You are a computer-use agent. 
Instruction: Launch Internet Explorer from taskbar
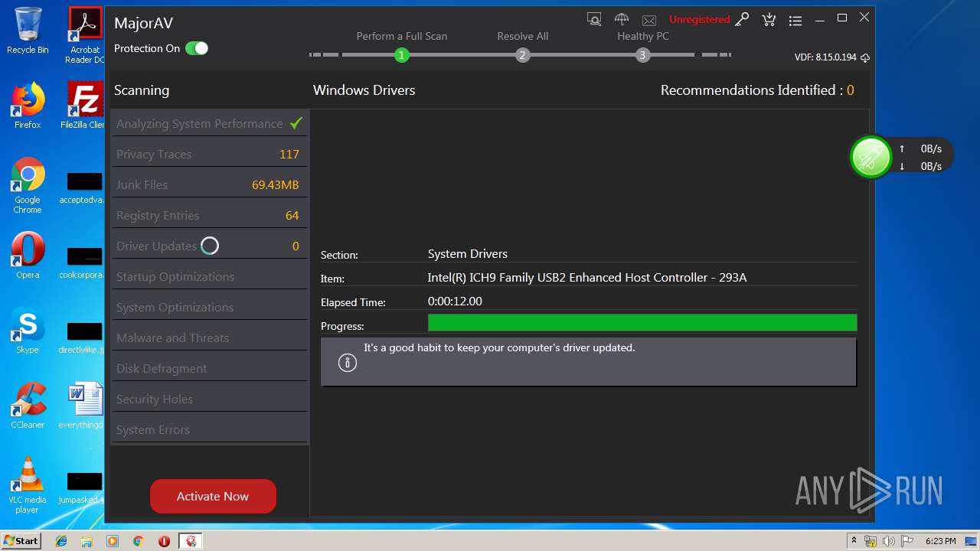pyautogui.click(x=61, y=541)
